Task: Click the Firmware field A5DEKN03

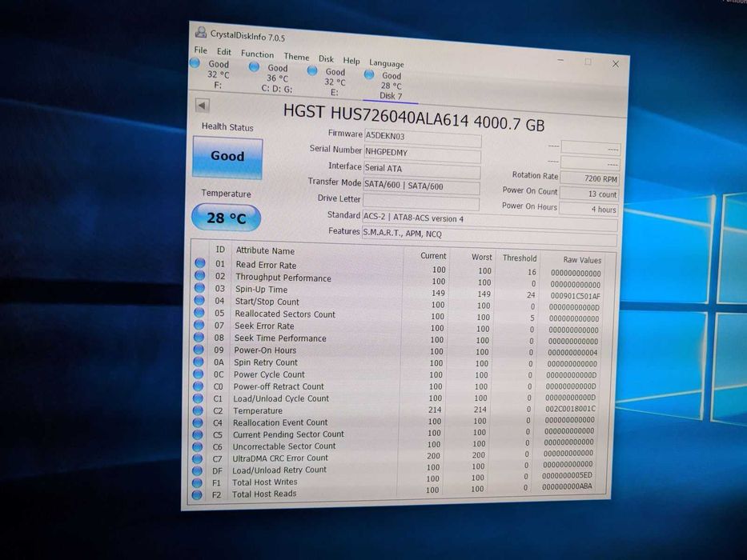Action: point(423,138)
